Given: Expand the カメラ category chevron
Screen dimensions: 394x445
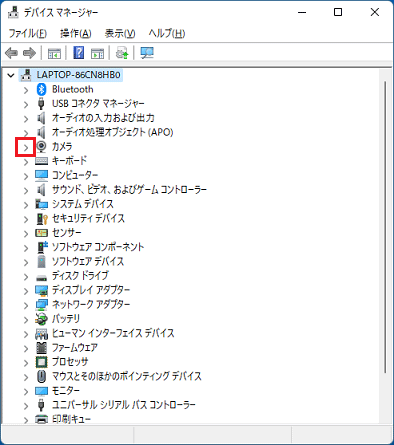Looking at the screenshot, I should [26, 148].
